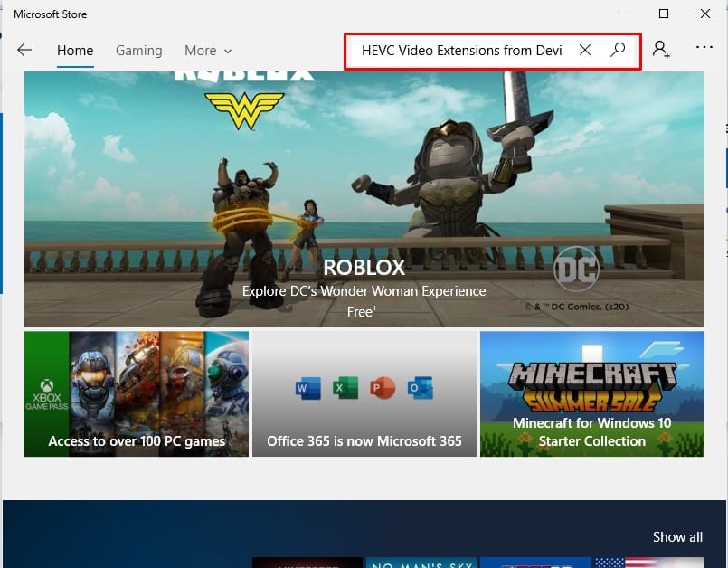Open the Xbox Game Pass tile
This screenshot has width=728, height=568.
(x=137, y=393)
